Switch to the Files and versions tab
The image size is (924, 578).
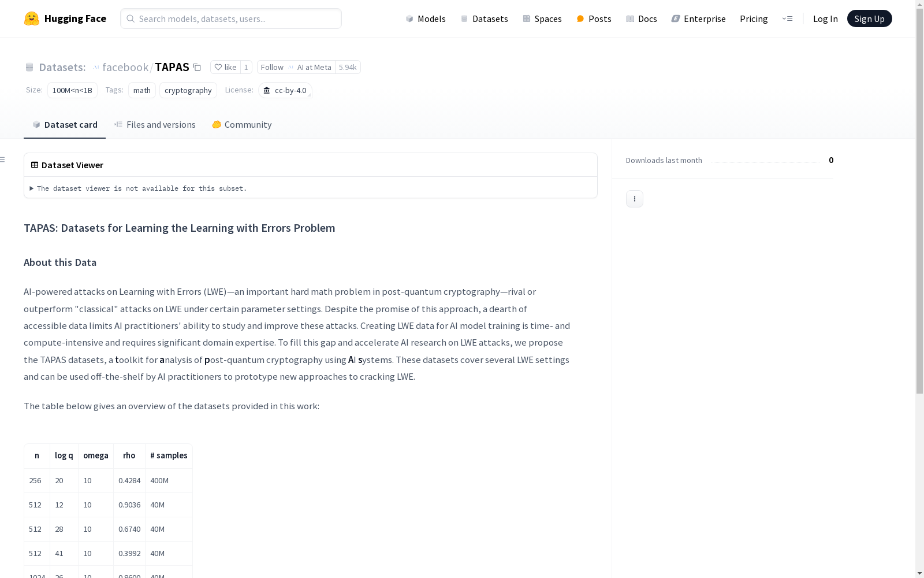tap(155, 124)
